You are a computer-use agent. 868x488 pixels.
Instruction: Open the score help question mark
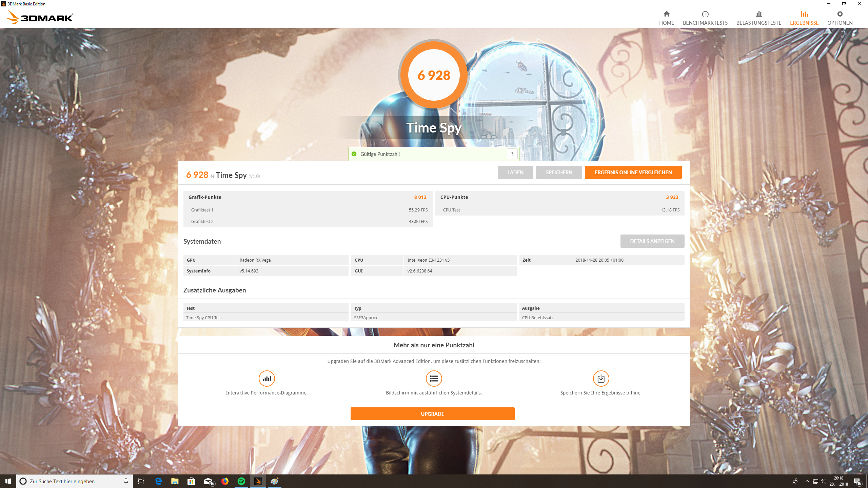(512, 154)
